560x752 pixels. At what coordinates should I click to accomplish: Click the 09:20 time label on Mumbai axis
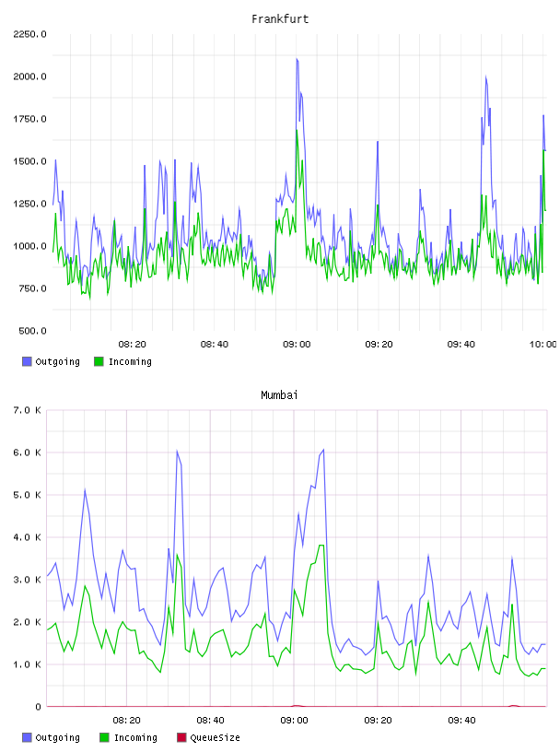pos(378,721)
